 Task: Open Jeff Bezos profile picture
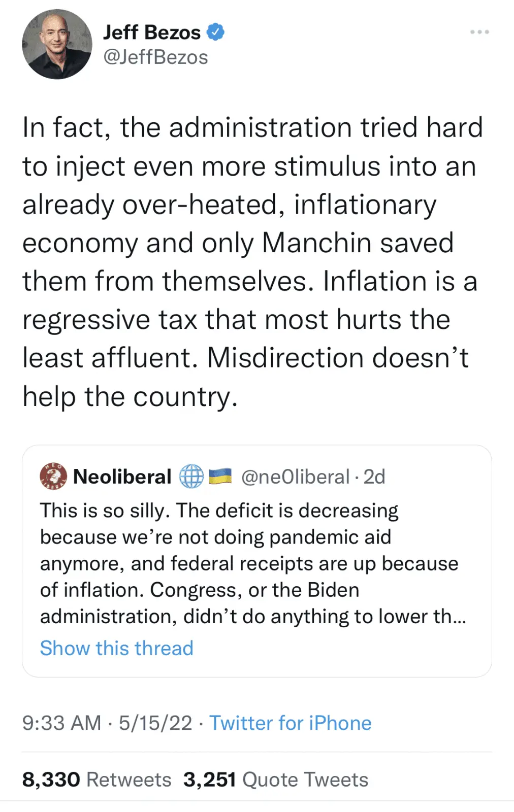point(57,44)
